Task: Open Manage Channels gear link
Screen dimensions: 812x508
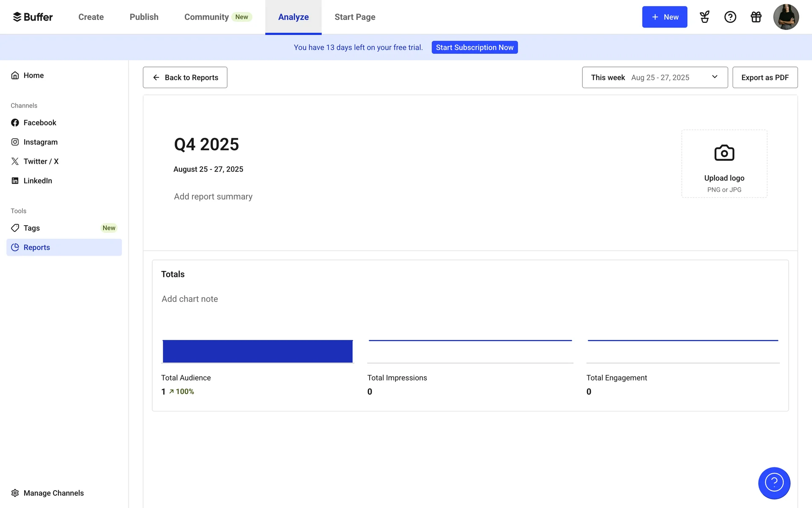Action: pyautogui.click(x=53, y=493)
